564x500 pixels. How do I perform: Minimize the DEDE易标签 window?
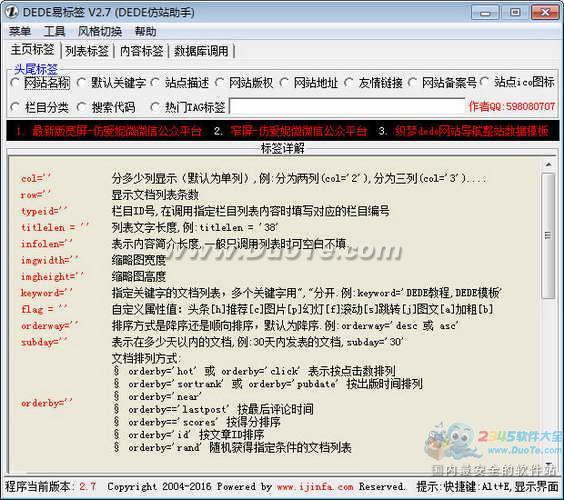485,13
